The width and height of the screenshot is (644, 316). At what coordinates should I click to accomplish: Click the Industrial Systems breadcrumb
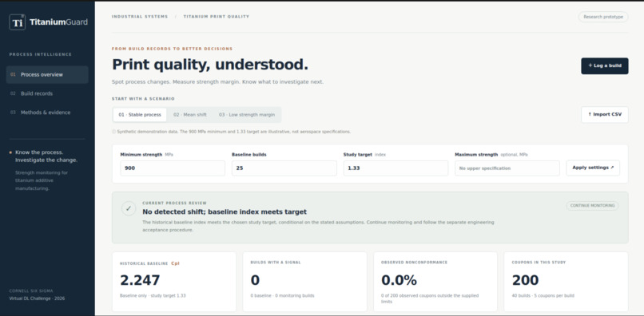[140, 17]
